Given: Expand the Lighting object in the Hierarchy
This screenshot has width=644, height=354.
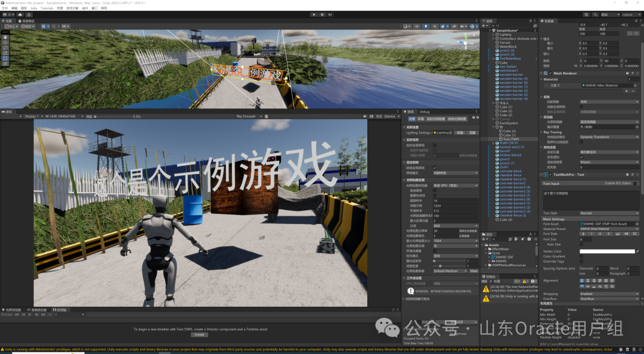Looking at the screenshot, I should 494,35.
